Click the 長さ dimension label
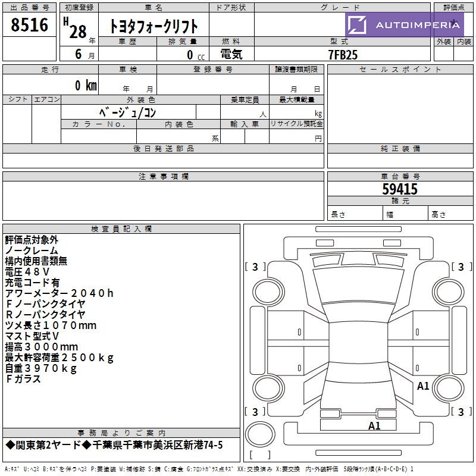This screenshot has width=476, height=476. tap(338, 215)
